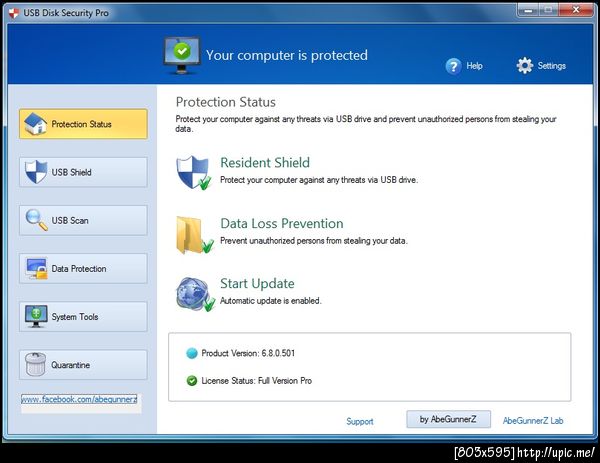Click the USB Disk Security Pro window title
600x463 pixels.
(x=66, y=13)
